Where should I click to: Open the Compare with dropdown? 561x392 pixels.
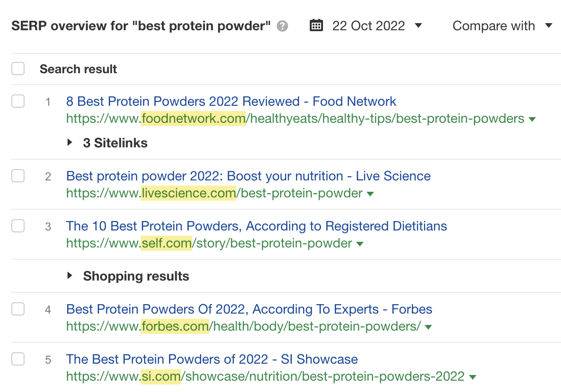point(502,26)
